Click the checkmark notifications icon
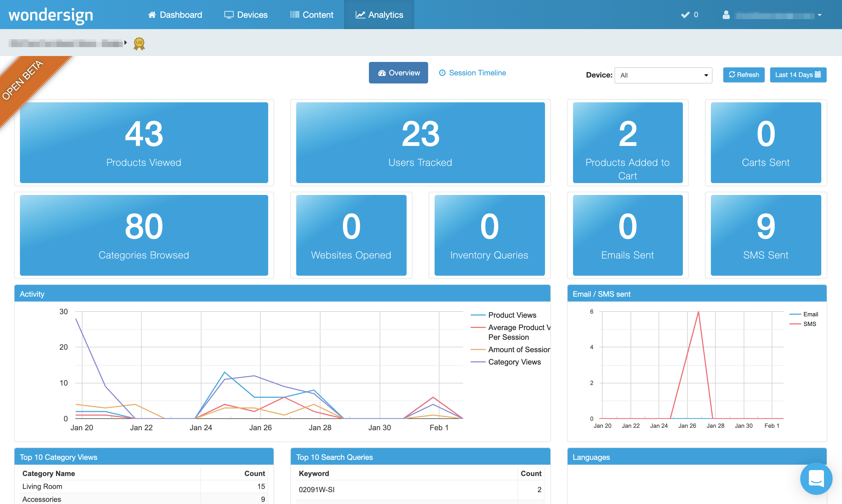 [685, 15]
